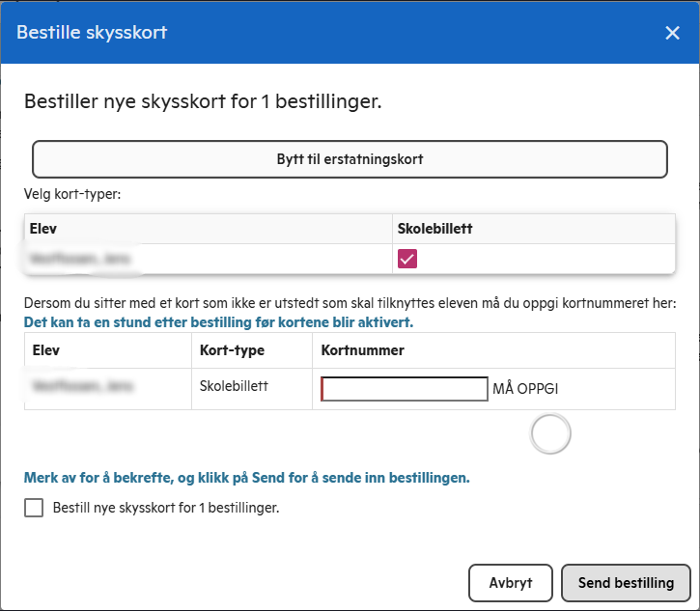Uncheck the Skolebillett checkbox for the student
The height and width of the screenshot is (611, 700).
pyautogui.click(x=407, y=259)
